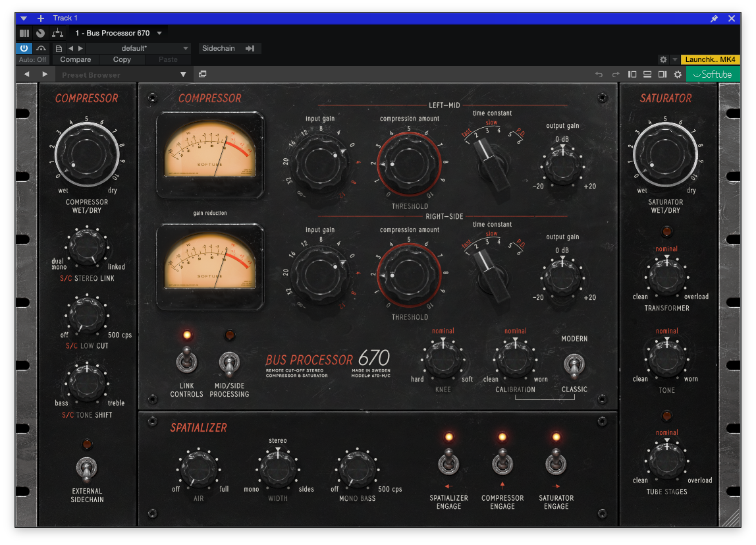Load previous preset with the host left arrow
The height and width of the screenshot is (545, 756).
pos(71,48)
